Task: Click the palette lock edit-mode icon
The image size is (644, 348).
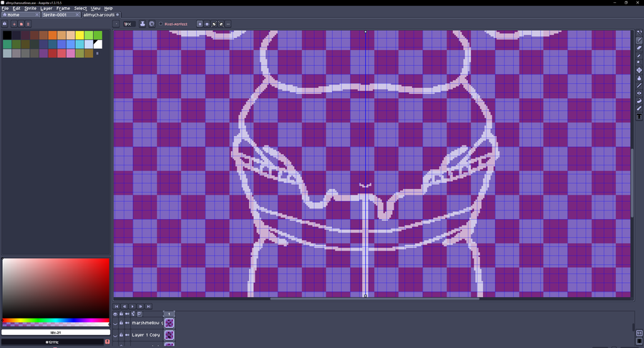Action: coord(5,24)
